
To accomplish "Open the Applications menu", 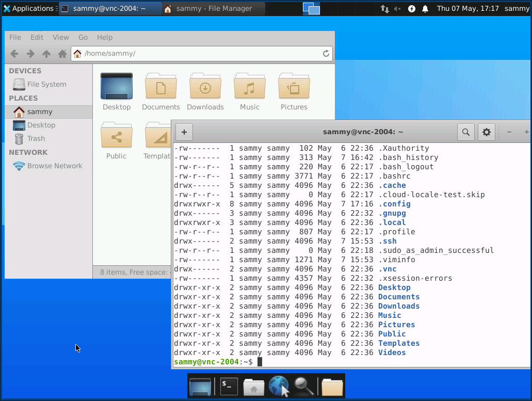I will point(28,8).
